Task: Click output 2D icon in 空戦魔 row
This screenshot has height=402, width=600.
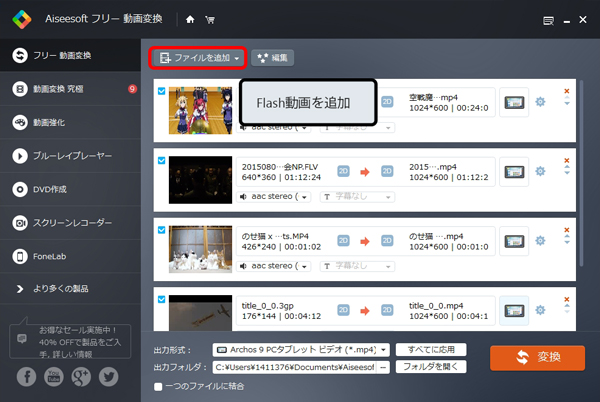Action: [x=387, y=102]
